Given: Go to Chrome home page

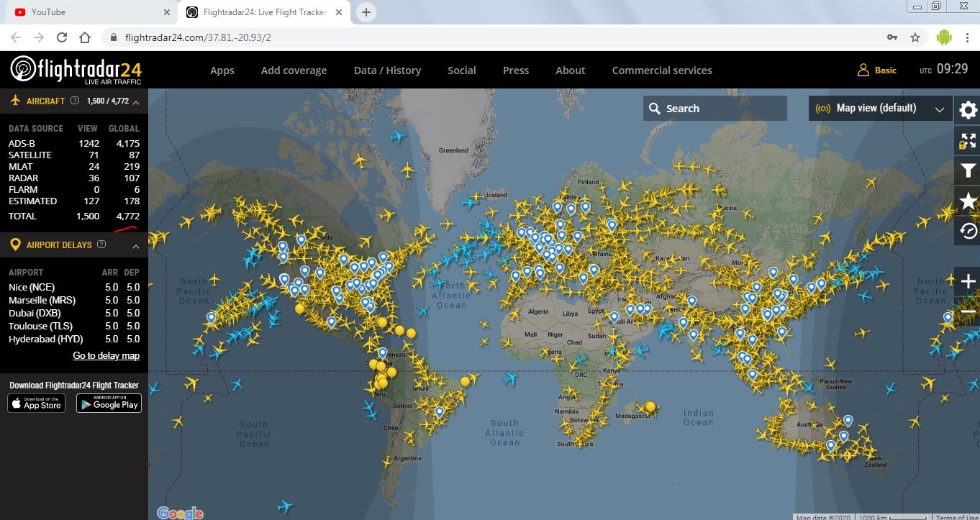Looking at the screenshot, I should (85, 37).
